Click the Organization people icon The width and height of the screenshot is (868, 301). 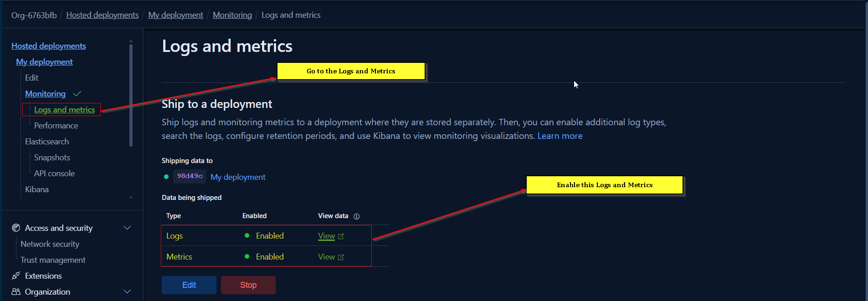[16, 291]
